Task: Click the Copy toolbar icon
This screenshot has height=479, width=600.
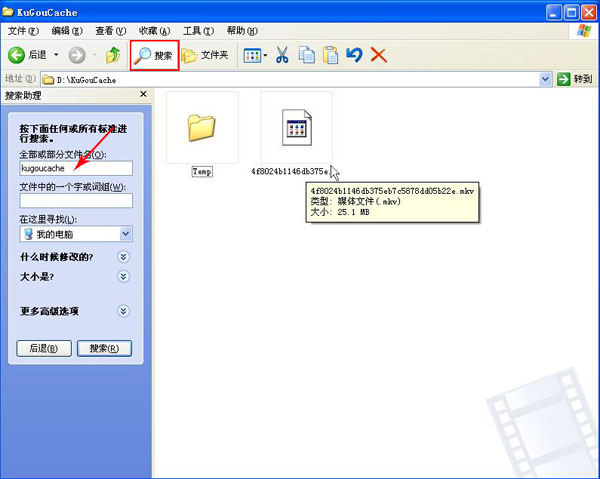Action: pos(307,55)
